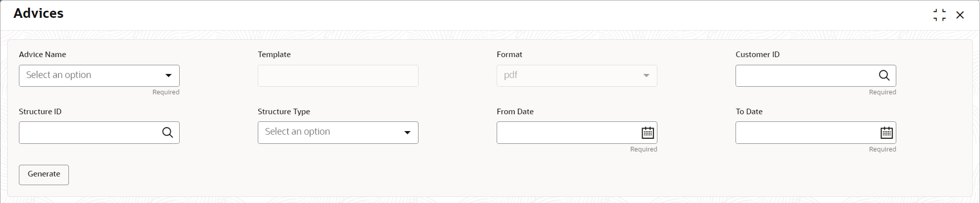Click the Template text field
This screenshot has width=980, height=203.
[338, 75]
